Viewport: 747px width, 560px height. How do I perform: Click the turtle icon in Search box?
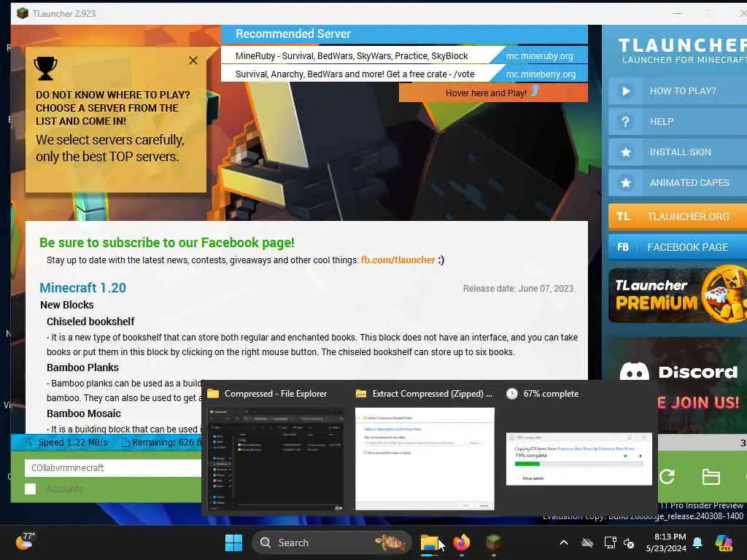click(x=391, y=542)
